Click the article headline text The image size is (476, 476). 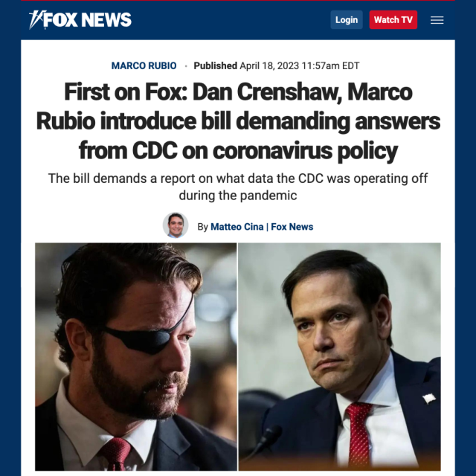pyautogui.click(x=238, y=121)
